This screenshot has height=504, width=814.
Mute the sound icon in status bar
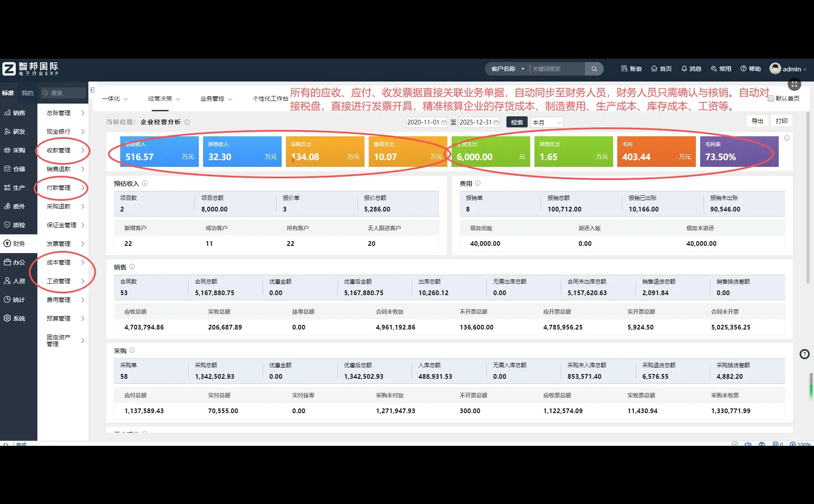[x=748, y=444]
